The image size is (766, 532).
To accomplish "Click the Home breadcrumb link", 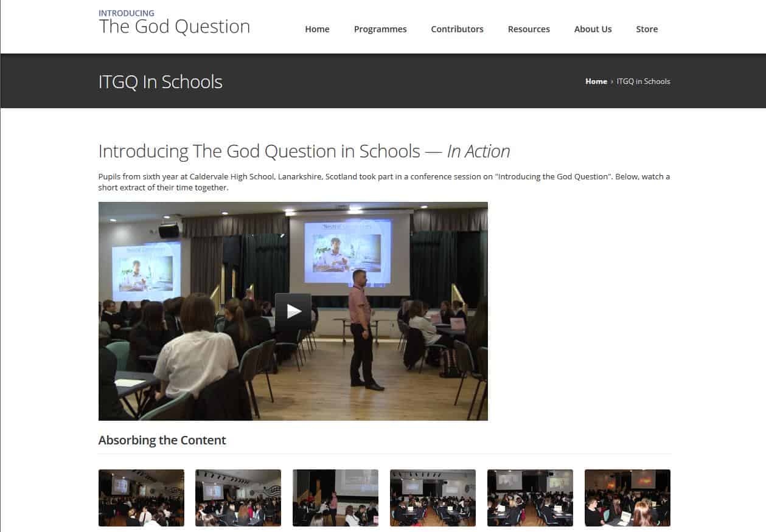I will (596, 81).
